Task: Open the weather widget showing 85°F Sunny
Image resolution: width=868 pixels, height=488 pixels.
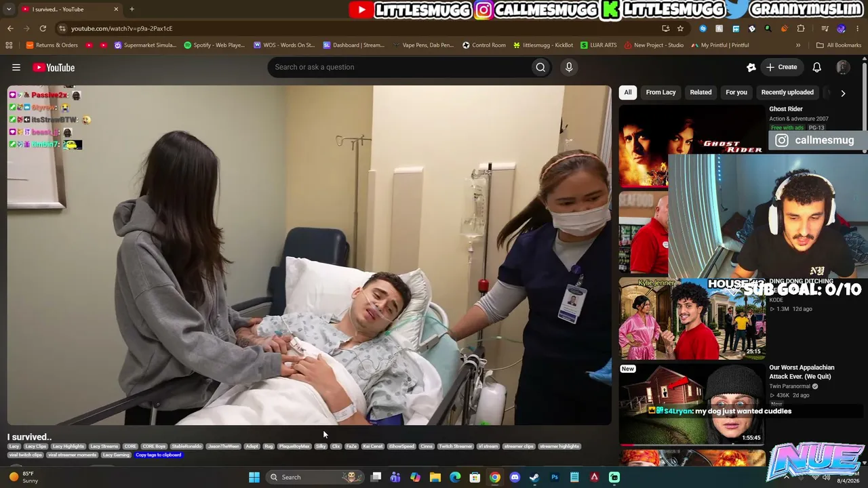Action: click(x=24, y=477)
